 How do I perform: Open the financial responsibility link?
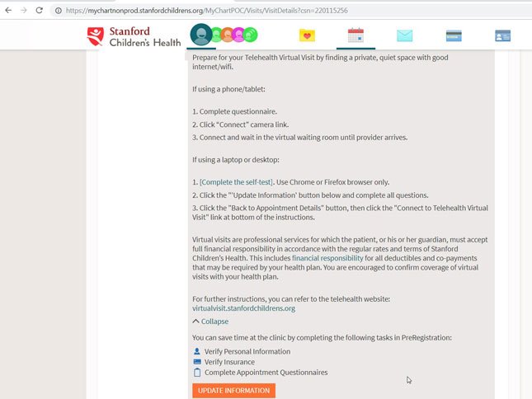327,258
